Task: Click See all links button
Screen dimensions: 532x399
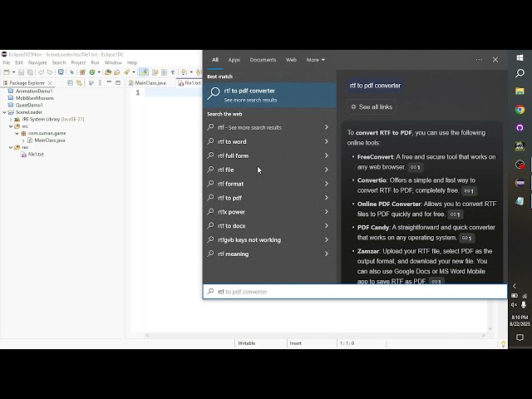Action: click(x=372, y=107)
